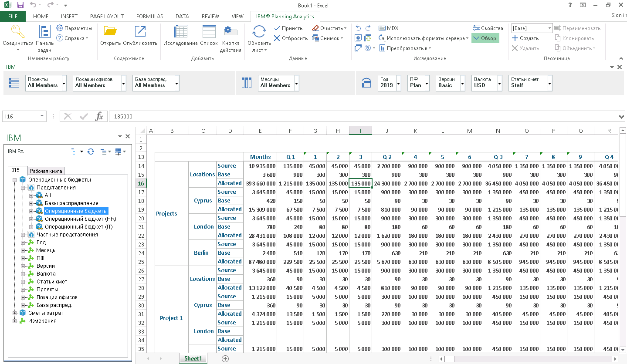Select column I header

(x=360, y=131)
